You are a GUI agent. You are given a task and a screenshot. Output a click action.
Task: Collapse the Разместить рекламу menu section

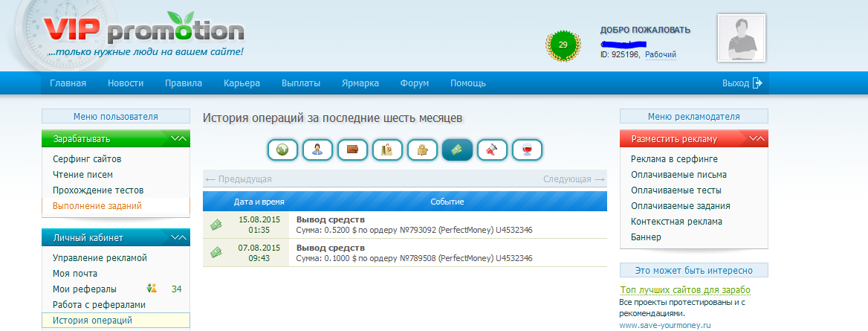[757, 138]
